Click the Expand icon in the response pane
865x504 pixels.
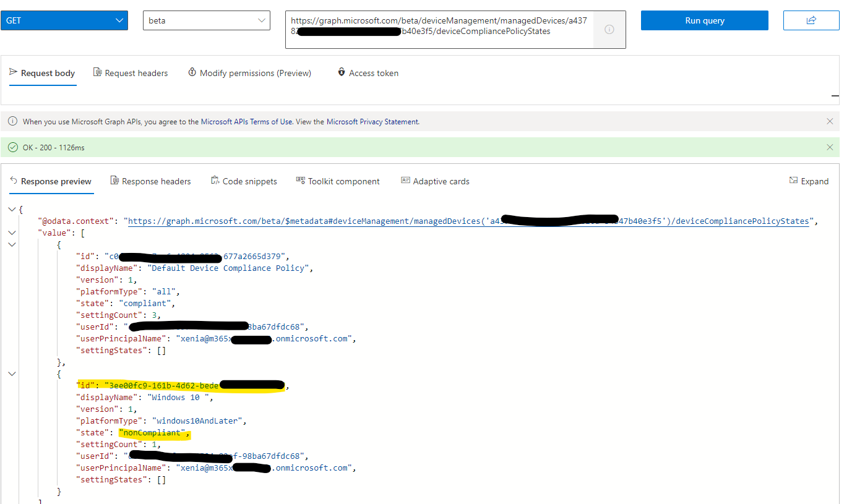click(x=793, y=181)
